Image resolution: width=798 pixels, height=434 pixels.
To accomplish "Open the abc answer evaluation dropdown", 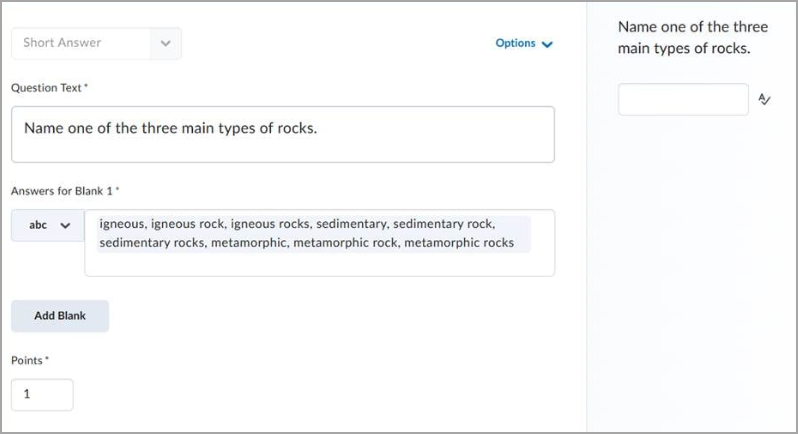I will 48,225.
